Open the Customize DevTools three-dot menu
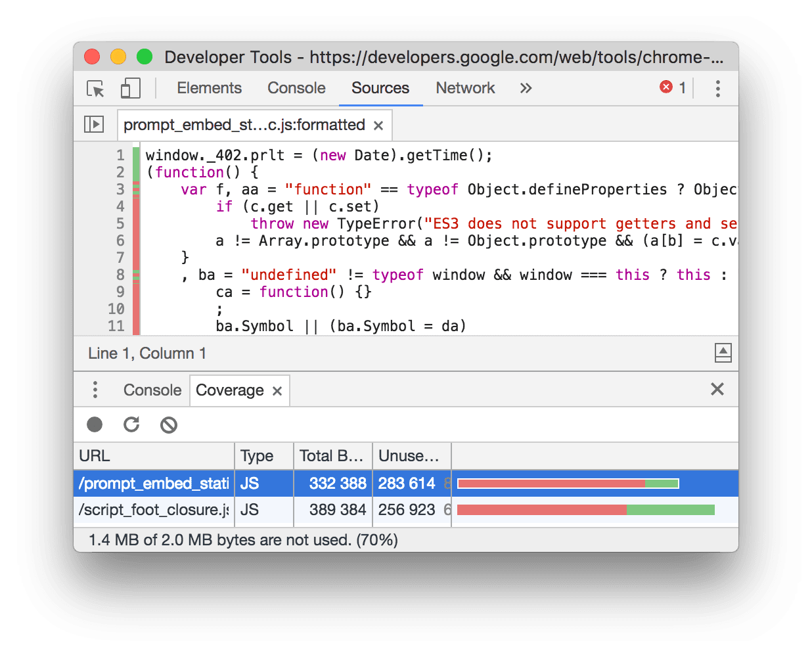This screenshot has width=812, height=657. 718,88
